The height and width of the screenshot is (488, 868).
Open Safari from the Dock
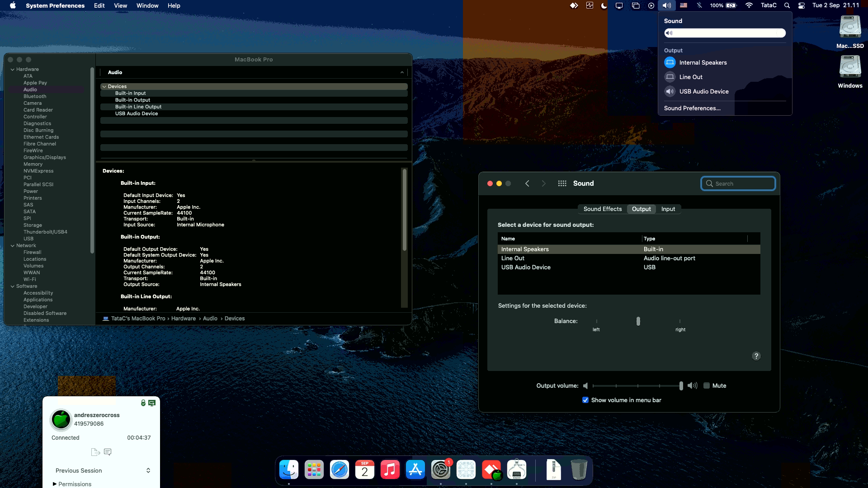tap(339, 470)
